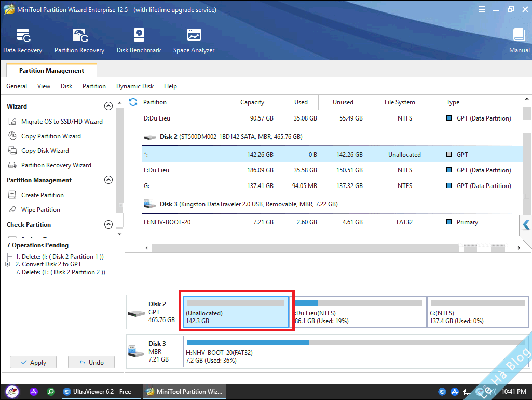Collapse the Wizard section
The image size is (532, 400).
pos(108,106)
